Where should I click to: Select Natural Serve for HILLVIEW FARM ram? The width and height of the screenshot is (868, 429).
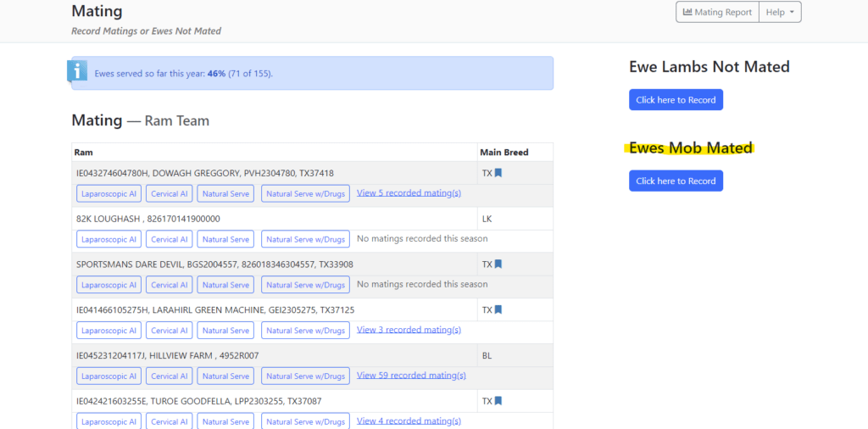225,376
